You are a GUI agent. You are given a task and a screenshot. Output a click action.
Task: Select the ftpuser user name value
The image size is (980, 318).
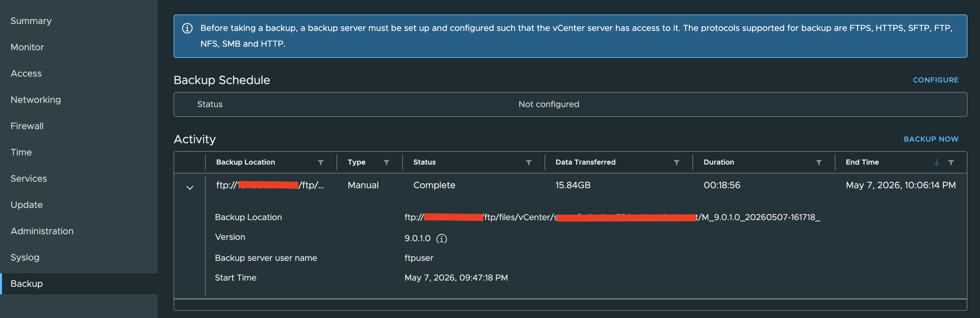pos(418,258)
